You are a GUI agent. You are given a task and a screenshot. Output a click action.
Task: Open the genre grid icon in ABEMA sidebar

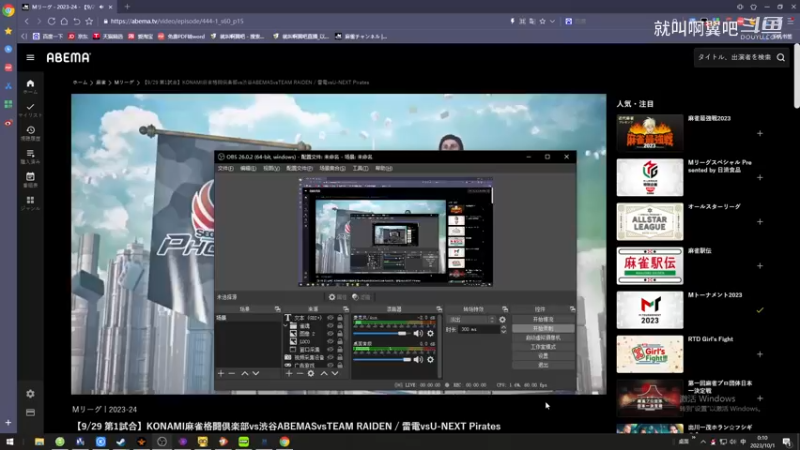[30, 200]
